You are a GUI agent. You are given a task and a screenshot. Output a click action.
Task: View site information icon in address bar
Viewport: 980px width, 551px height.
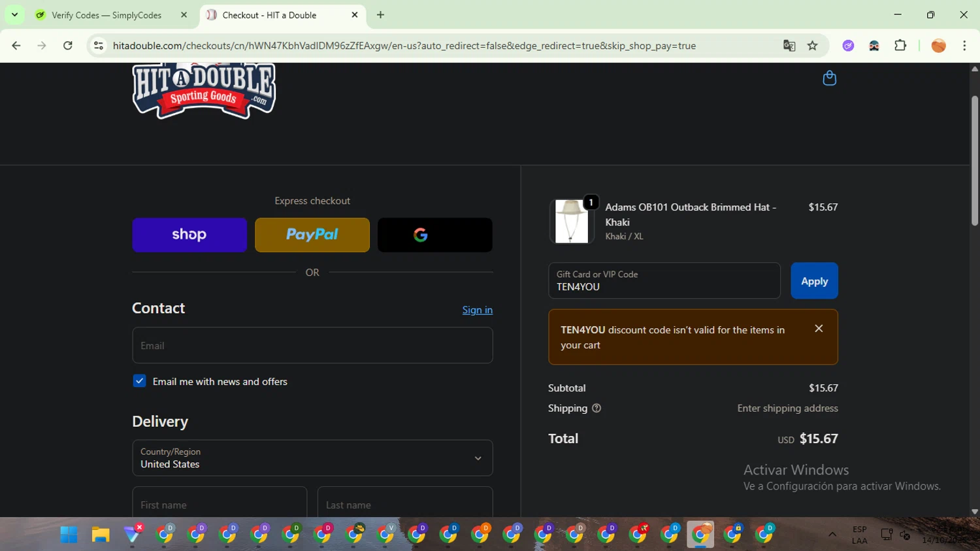99,46
